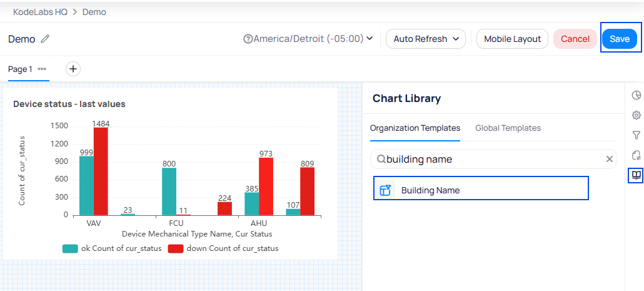Click the pencil icon beside Demo title
Image resolution: width=644 pixels, height=291 pixels.
pos(45,39)
